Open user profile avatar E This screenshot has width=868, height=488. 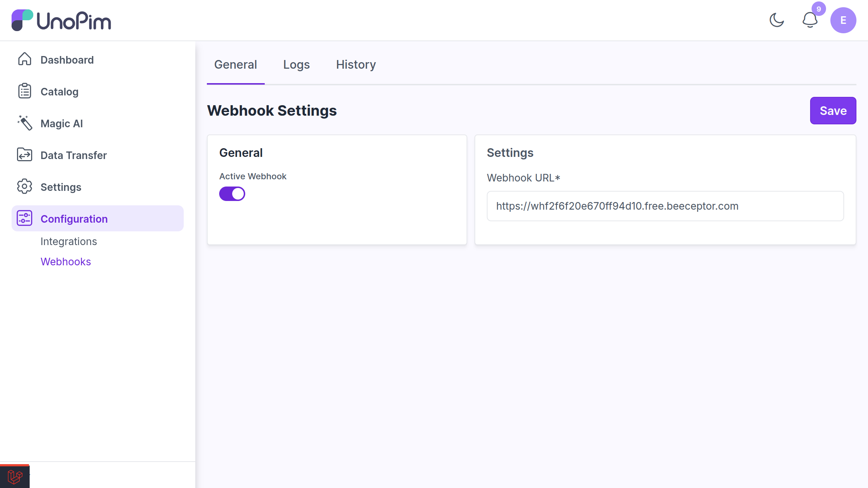[x=843, y=20]
